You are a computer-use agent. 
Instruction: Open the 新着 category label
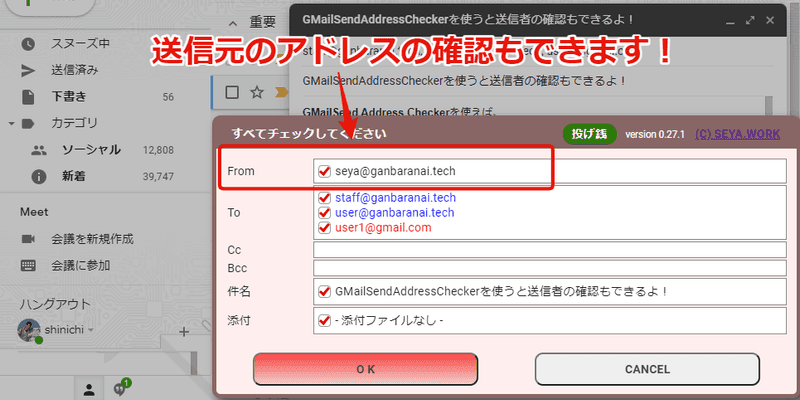tap(73, 177)
